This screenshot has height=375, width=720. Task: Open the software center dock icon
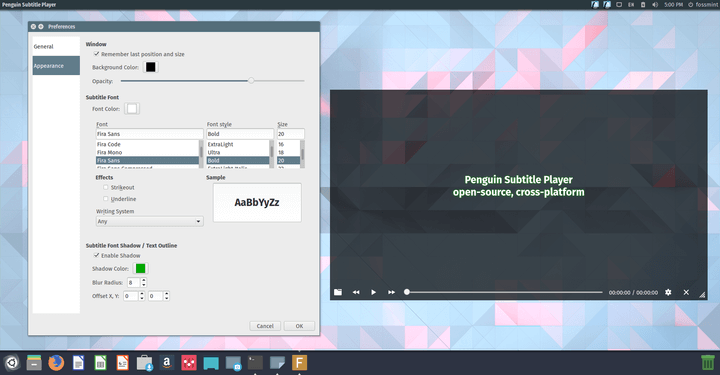point(145,363)
